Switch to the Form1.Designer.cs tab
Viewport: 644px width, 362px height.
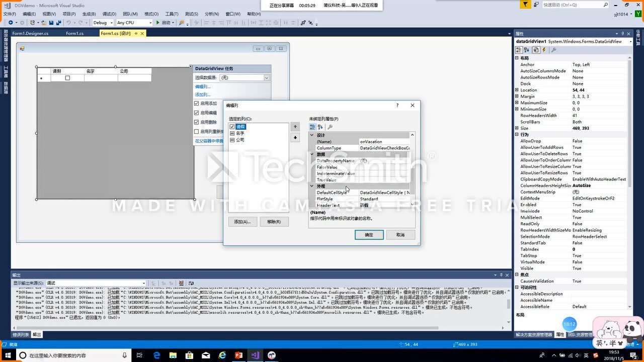point(30,33)
